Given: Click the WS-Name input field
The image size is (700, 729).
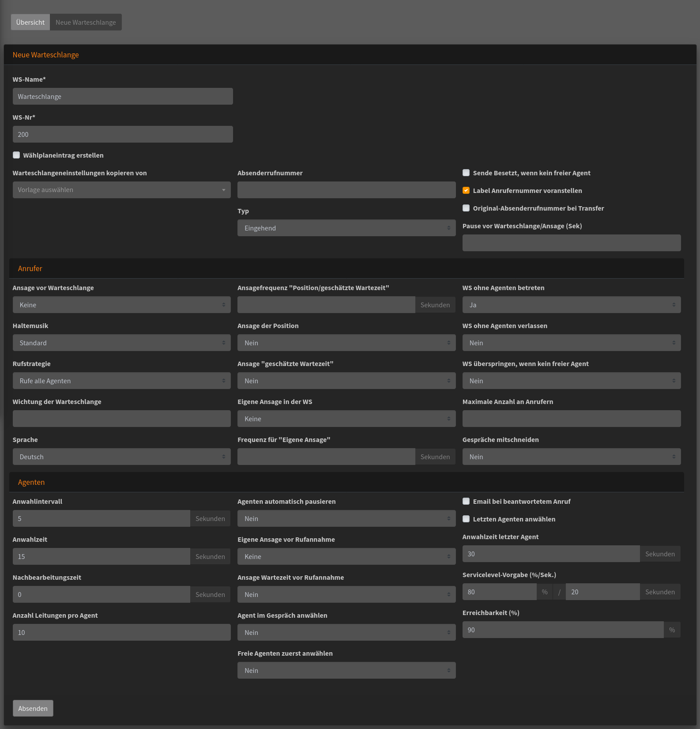Looking at the screenshot, I should click(x=123, y=96).
